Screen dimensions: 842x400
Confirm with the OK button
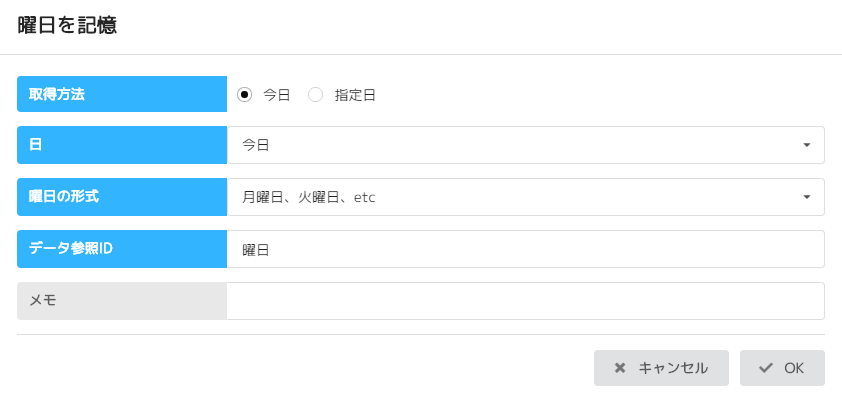point(782,368)
